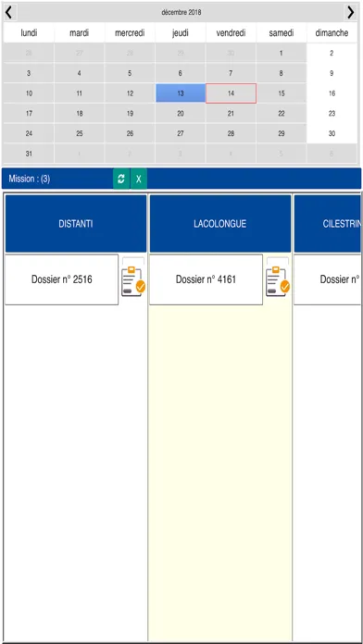Choose December 5 date cell
The width and height of the screenshot is (363, 644).
pos(130,73)
